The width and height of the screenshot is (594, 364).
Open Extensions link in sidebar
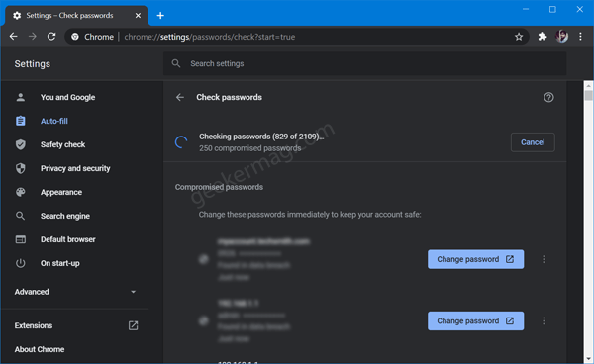point(34,325)
